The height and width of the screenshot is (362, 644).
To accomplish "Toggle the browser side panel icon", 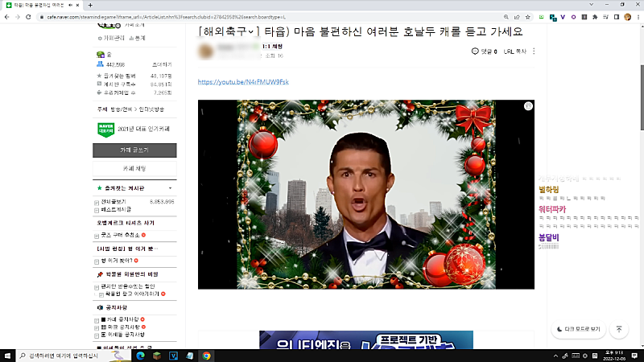I will [617, 17].
